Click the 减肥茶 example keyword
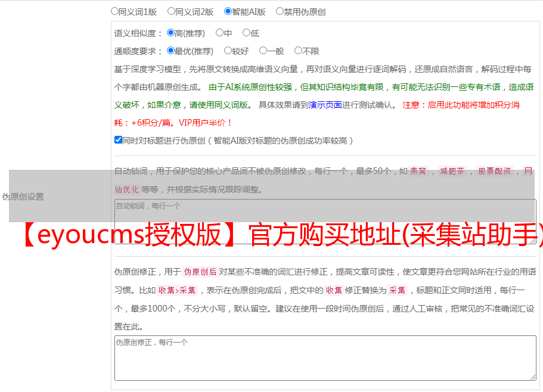The height and width of the screenshot is (392, 543). coord(452,171)
